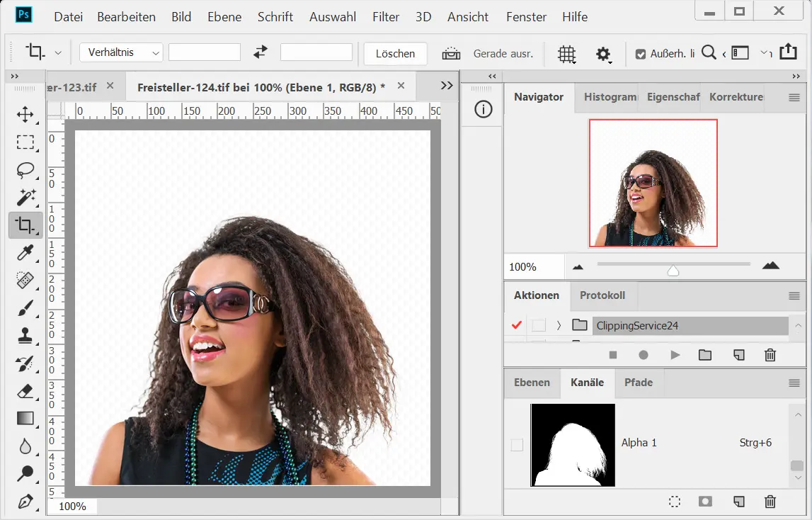Select the Move tool
Image resolution: width=812 pixels, height=520 pixels.
click(25, 115)
